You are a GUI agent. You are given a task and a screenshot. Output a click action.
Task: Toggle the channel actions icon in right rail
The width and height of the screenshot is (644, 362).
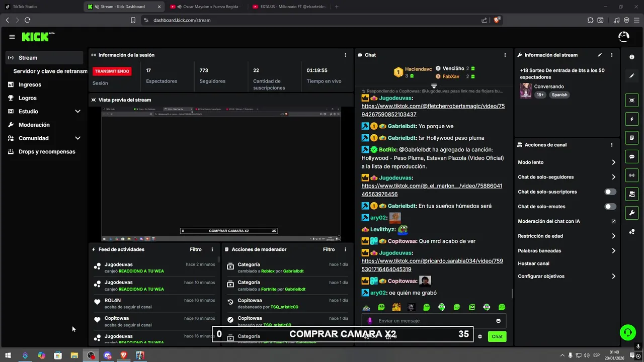point(632,194)
